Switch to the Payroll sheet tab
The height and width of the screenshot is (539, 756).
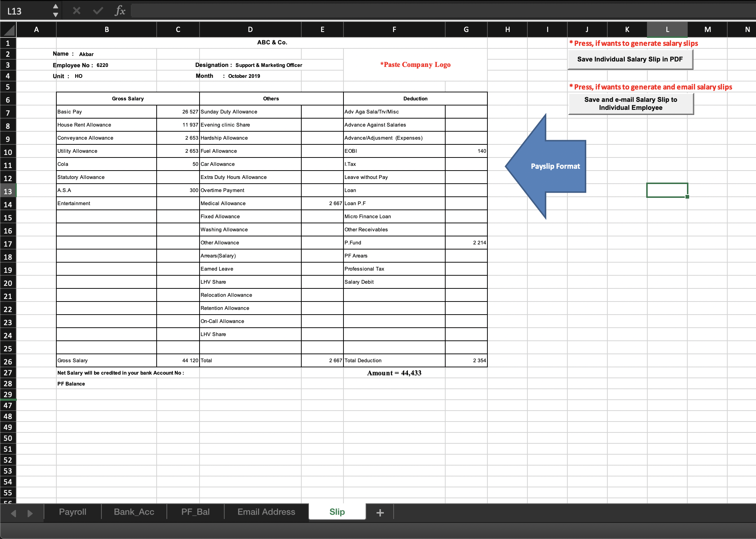(73, 512)
